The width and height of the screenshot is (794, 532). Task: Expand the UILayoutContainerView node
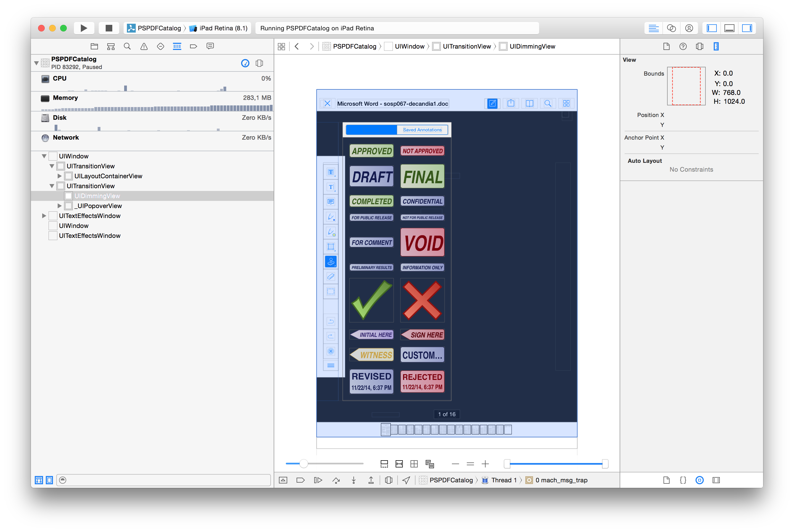click(60, 176)
